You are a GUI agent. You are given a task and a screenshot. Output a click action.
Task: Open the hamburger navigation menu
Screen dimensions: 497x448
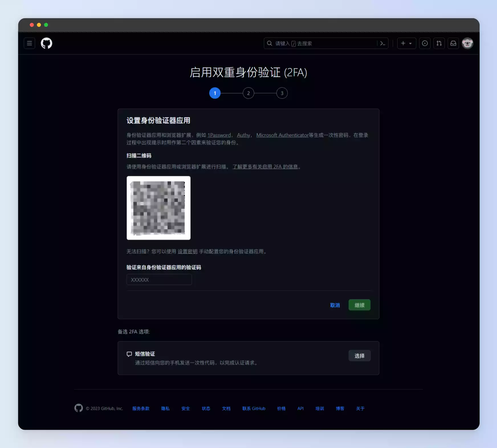coord(29,43)
